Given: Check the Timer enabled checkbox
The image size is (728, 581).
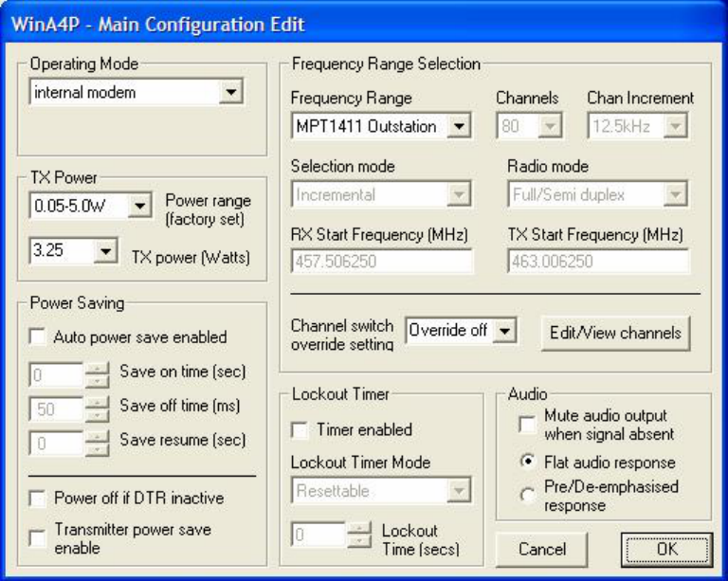Looking at the screenshot, I should pyautogui.click(x=300, y=429).
